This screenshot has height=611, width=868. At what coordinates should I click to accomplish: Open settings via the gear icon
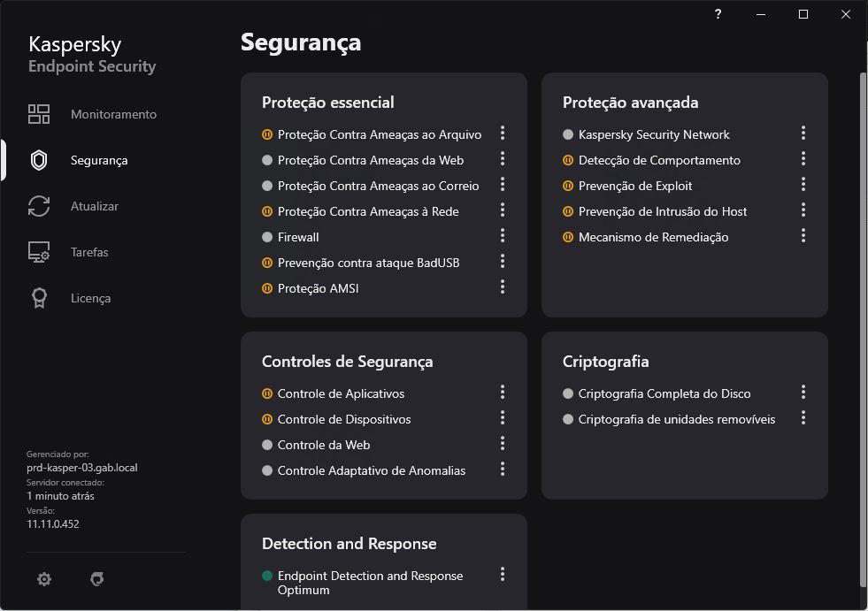[44, 579]
